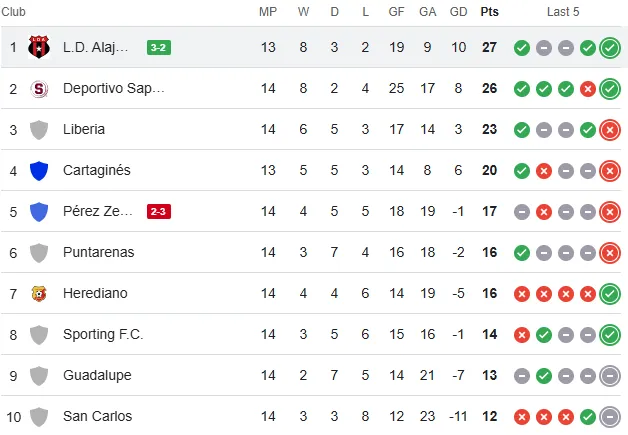Click the Deportivo Saprissa crest icon
Viewport: 628px width, 435px height.
tap(39, 88)
